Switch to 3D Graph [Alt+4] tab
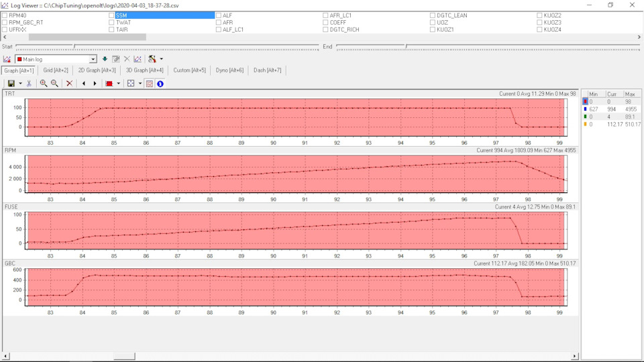This screenshot has height=362, width=644. tap(145, 70)
